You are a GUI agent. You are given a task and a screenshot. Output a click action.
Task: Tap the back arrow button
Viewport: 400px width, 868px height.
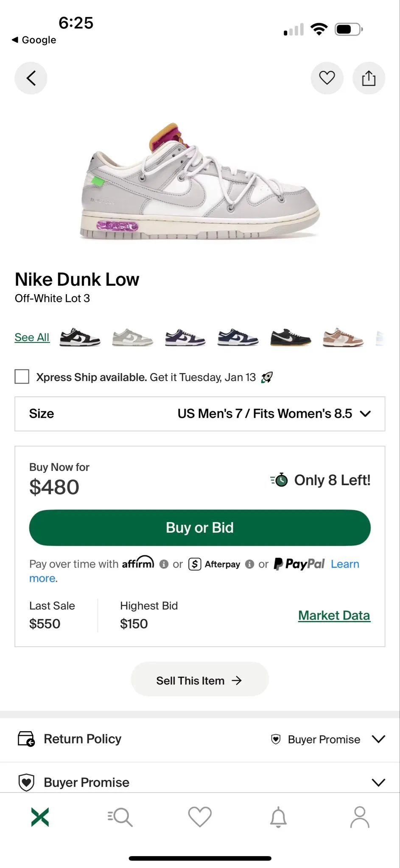click(31, 78)
